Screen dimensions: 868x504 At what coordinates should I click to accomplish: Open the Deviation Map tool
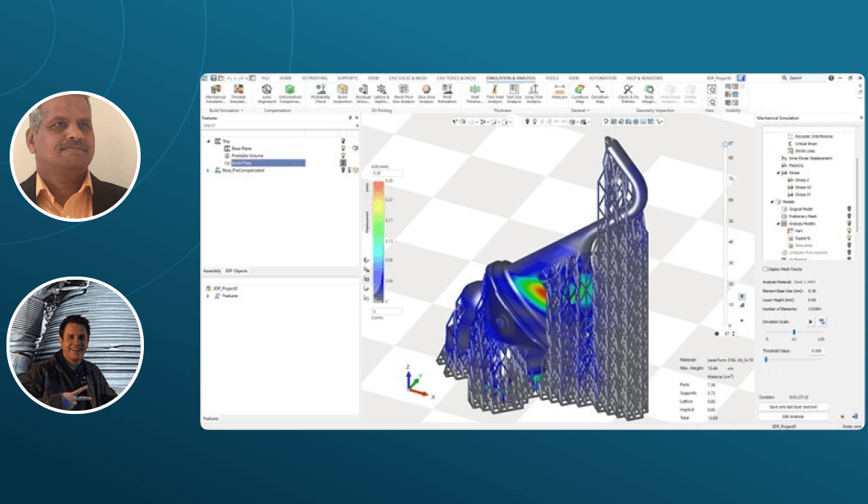(602, 93)
